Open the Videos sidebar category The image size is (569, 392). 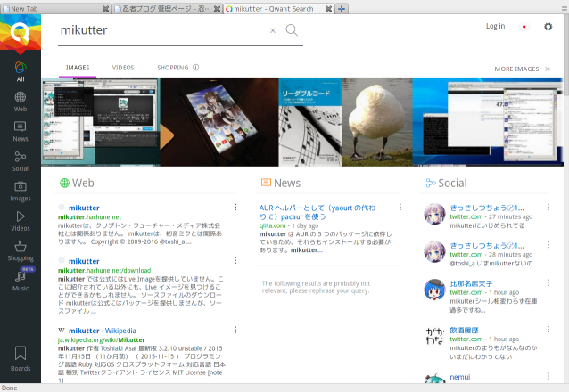(x=21, y=221)
